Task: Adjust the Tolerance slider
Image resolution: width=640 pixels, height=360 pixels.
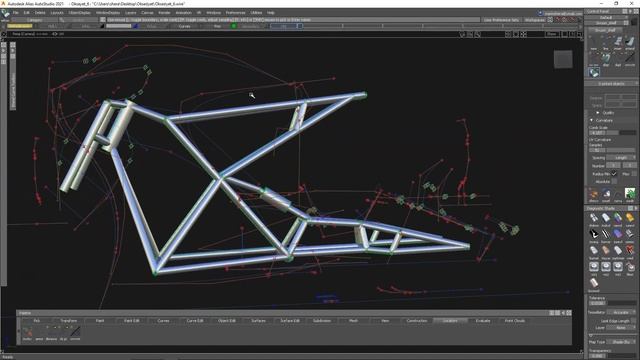Action: point(621,303)
